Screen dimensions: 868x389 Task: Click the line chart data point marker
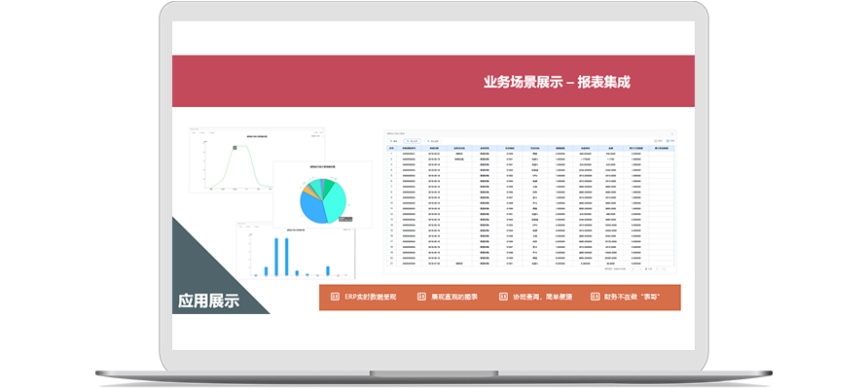(235, 148)
